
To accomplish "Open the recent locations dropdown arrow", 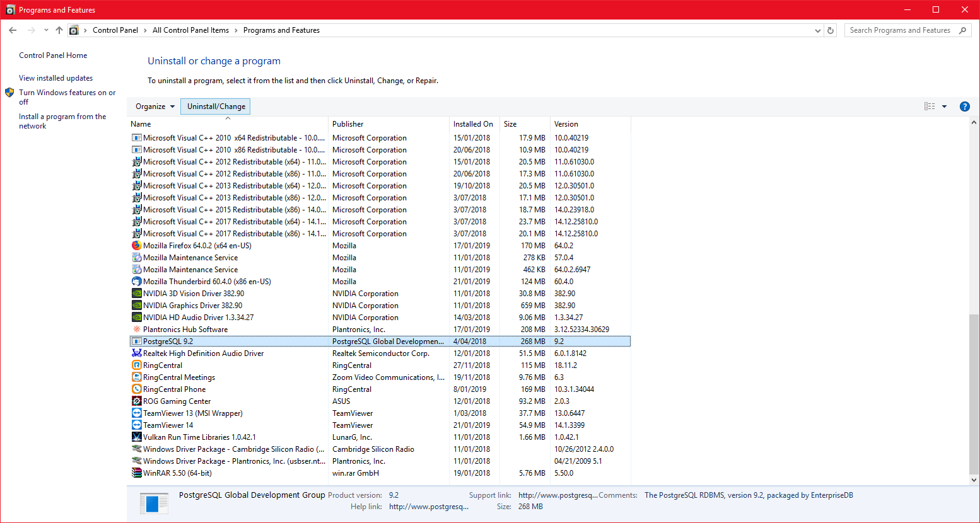I will [x=46, y=30].
